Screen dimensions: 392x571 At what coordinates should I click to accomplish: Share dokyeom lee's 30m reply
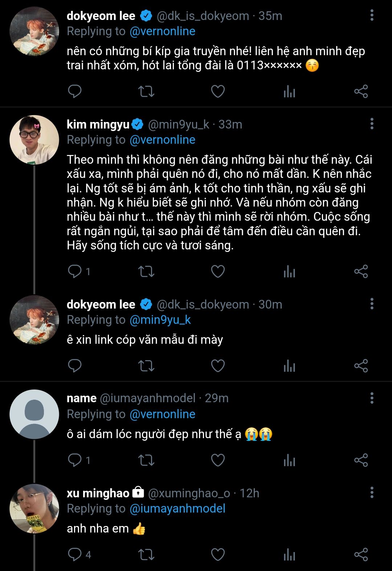[x=361, y=366]
